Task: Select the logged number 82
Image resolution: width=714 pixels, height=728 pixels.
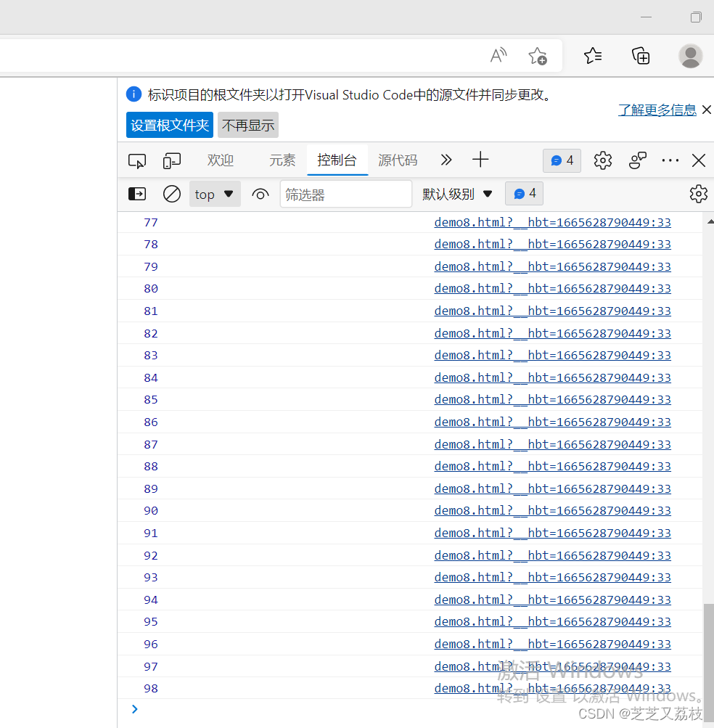Action: point(151,333)
